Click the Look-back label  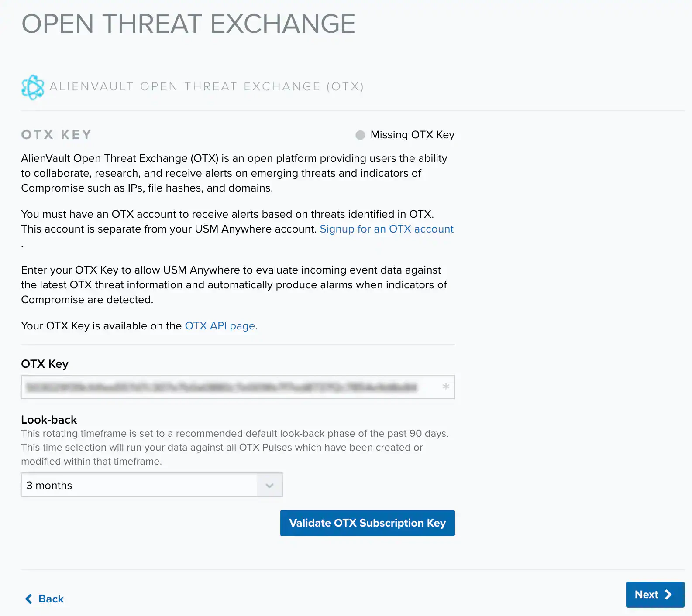[49, 420]
